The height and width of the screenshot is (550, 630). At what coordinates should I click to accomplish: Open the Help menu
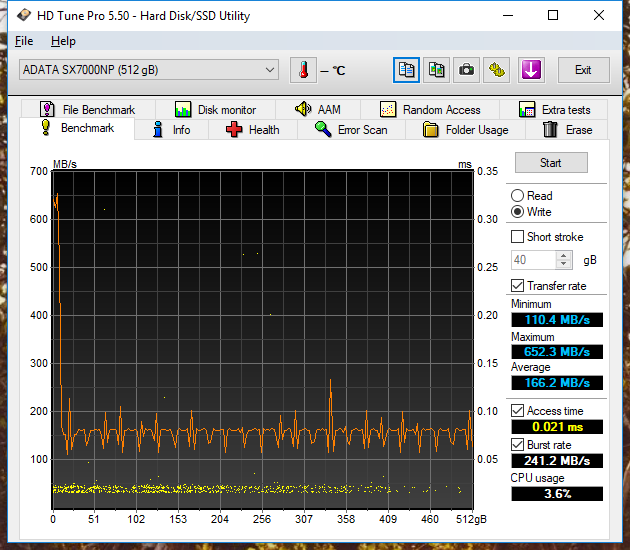coord(63,41)
